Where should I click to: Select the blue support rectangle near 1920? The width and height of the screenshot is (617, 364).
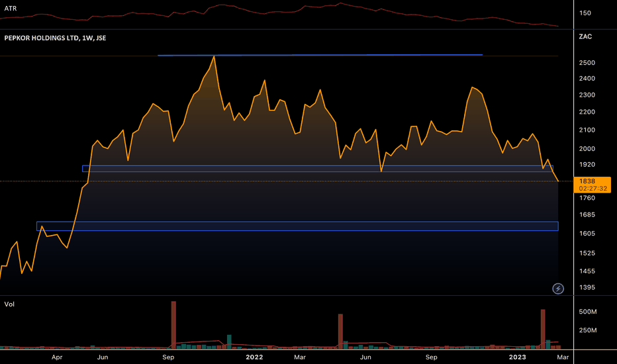318,168
